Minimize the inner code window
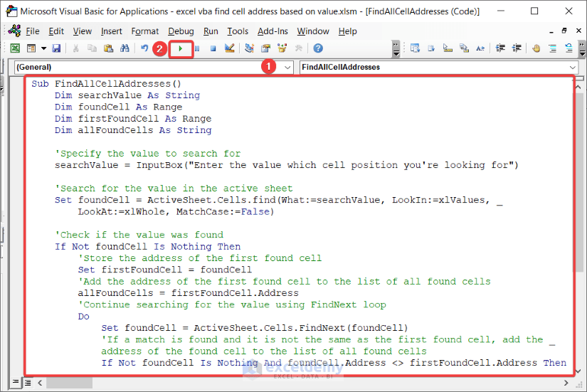 551,31
